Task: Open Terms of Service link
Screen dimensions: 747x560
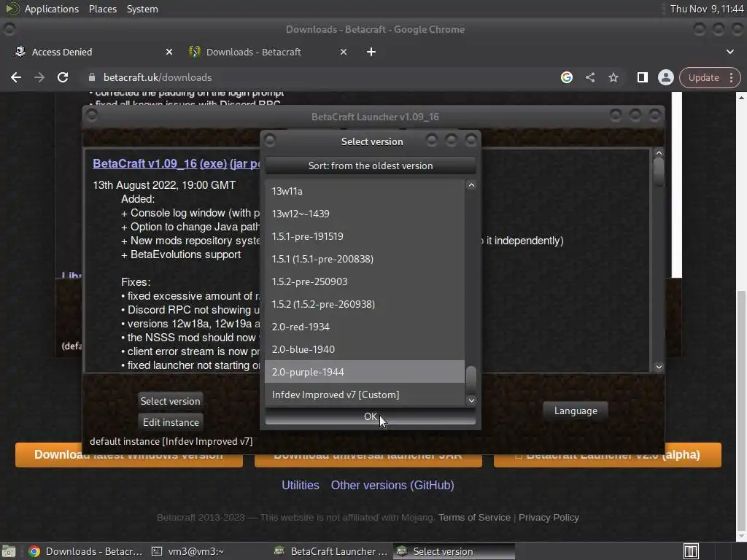Action: pos(474,518)
